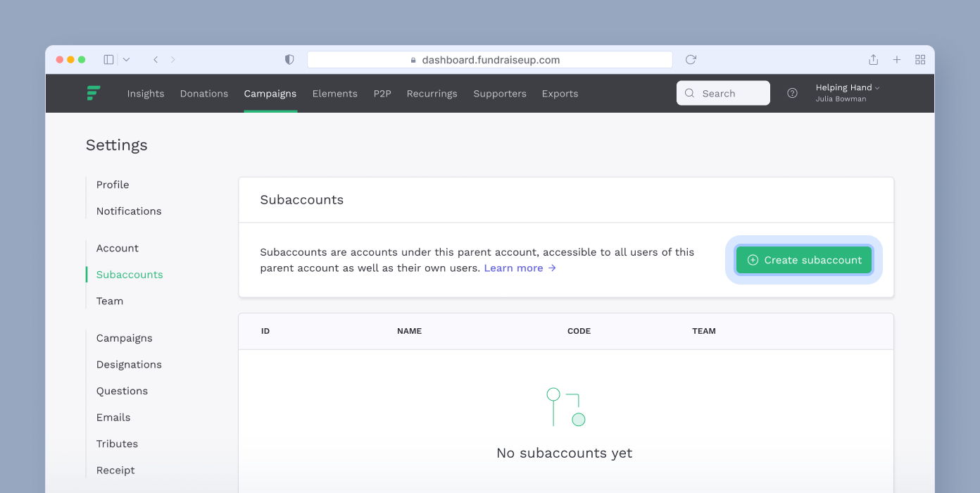Go forward with the Safari forward arrow
Viewport: 980px width, 493px height.
[173, 60]
